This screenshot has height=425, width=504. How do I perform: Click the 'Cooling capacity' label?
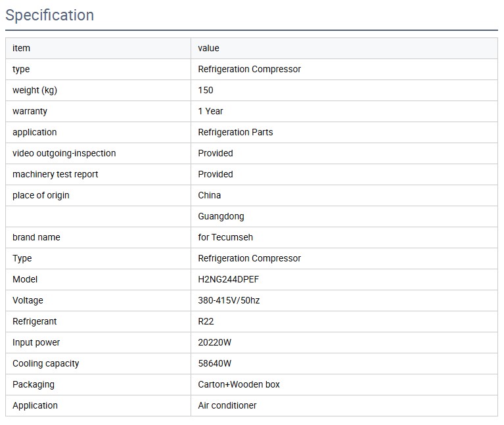point(46,364)
